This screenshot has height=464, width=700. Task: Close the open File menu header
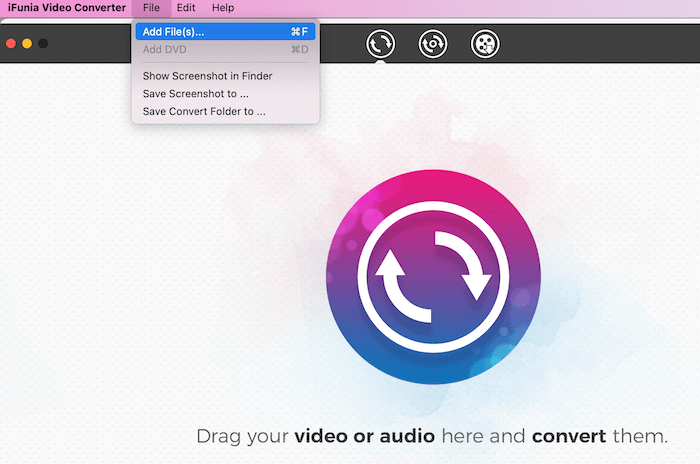coord(151,8)
